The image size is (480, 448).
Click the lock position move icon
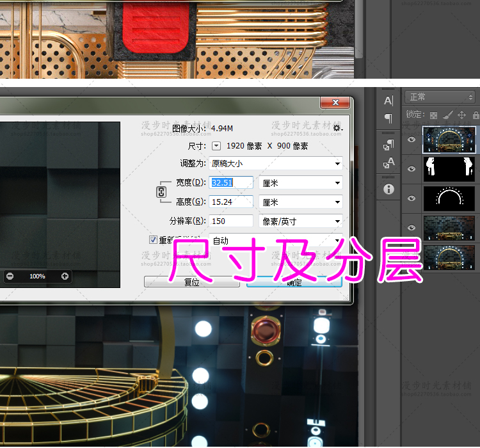point(461,115)
